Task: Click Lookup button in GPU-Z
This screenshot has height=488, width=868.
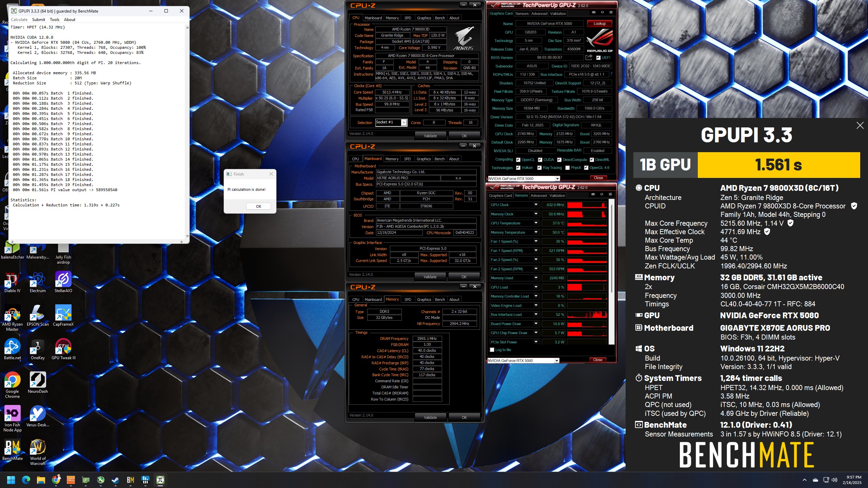Action: pos(599,24)
